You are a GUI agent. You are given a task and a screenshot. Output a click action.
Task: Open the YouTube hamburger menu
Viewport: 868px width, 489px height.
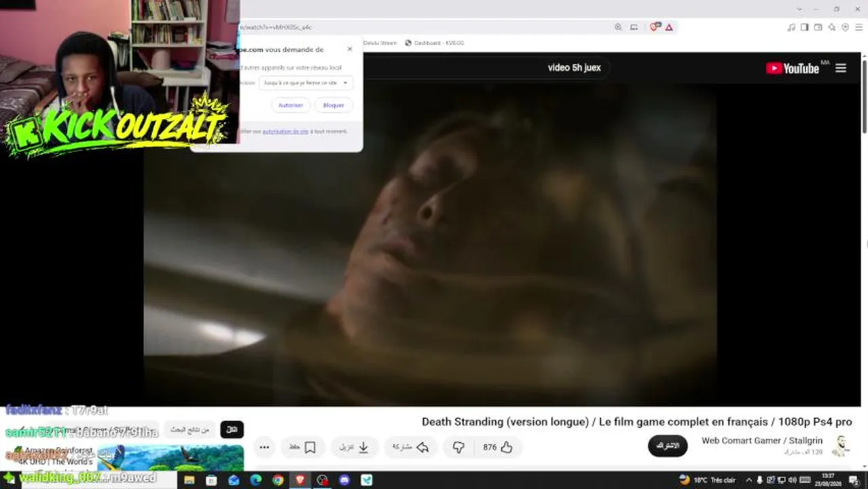(841, 68)
